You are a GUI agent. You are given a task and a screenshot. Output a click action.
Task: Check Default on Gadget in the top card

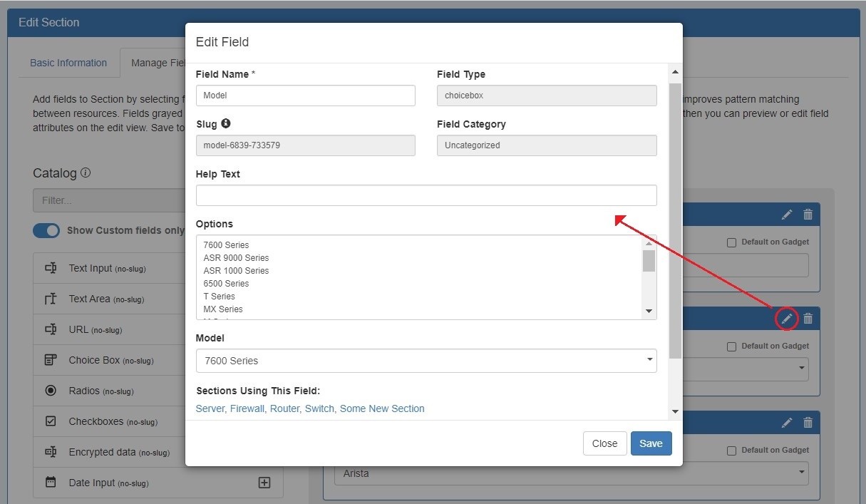click(x=731, y=242)
